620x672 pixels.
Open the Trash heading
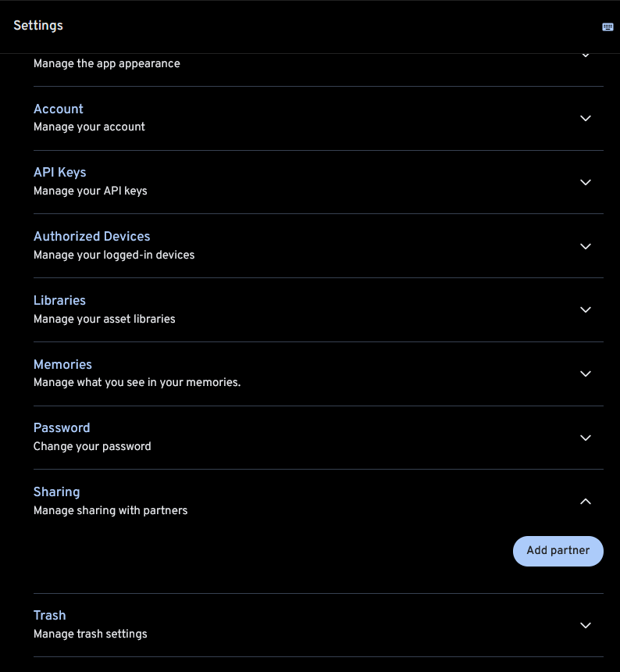[x=49, y=616]
